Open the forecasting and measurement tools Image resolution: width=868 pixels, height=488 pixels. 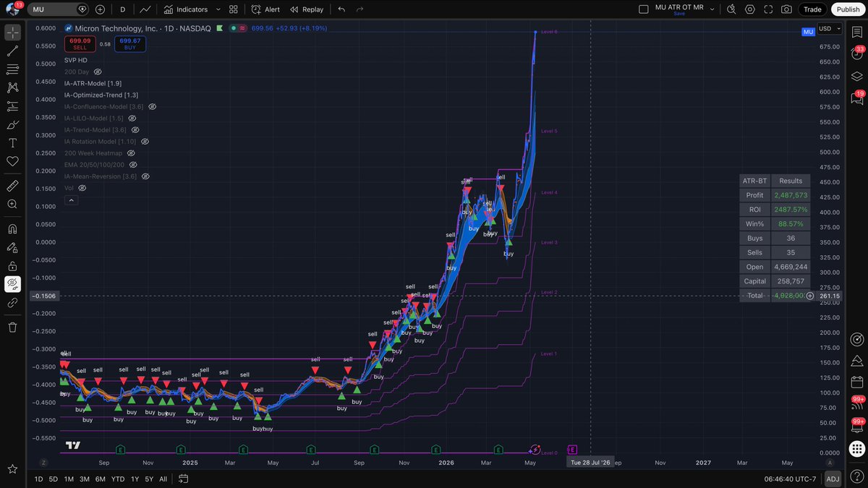(12, 106)
